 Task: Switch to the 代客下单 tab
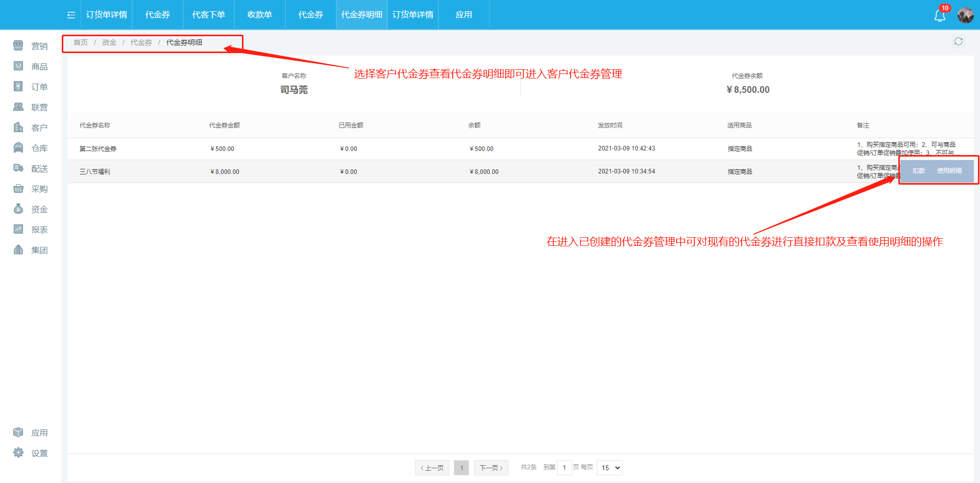[x=208, y=15]
